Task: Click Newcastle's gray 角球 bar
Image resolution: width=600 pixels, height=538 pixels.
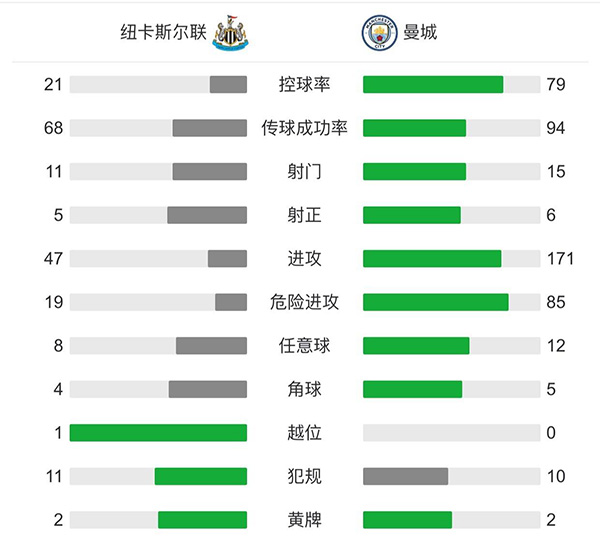Action: (207, 389)
